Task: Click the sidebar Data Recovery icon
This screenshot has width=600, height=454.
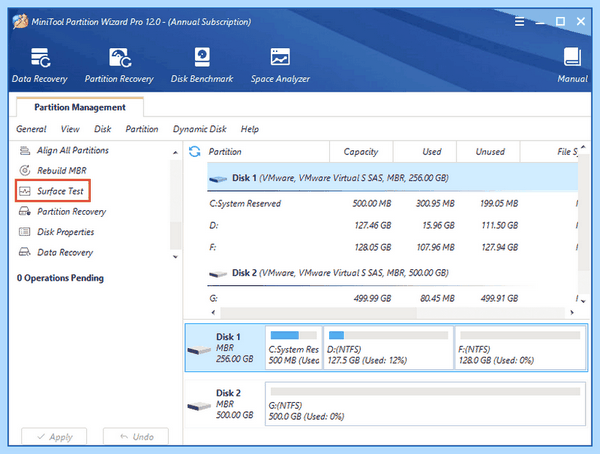Action: tap(25, 252)
